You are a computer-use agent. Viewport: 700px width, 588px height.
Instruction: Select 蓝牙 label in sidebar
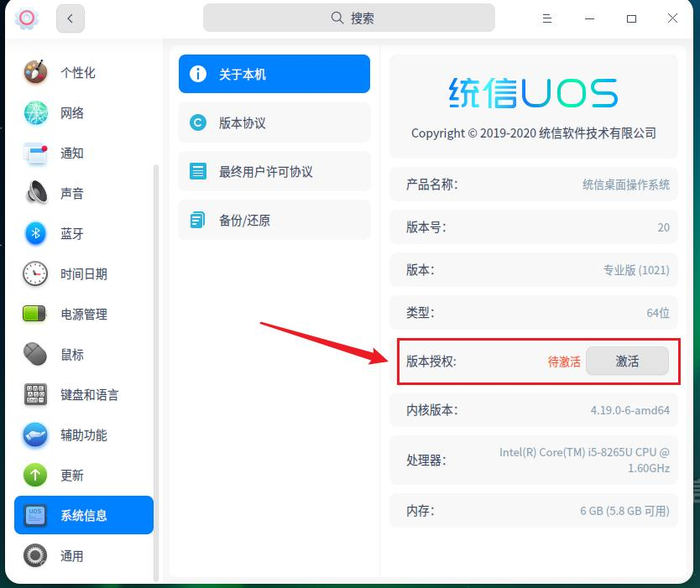pos(72,234)
